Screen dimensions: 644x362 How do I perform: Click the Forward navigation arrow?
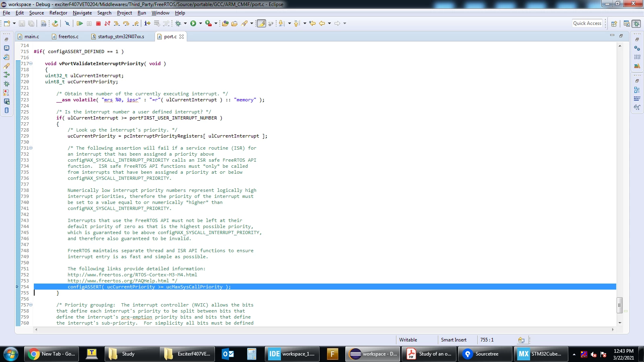pos(337,23)
